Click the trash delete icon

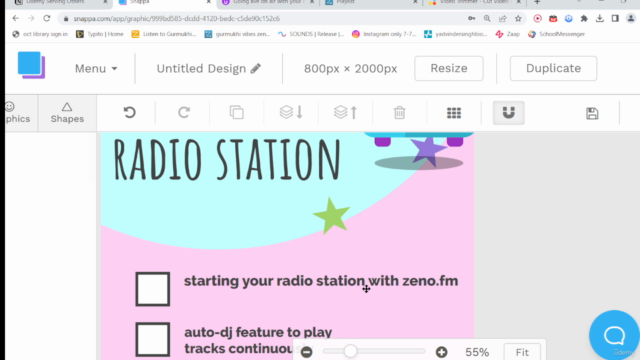399,113
